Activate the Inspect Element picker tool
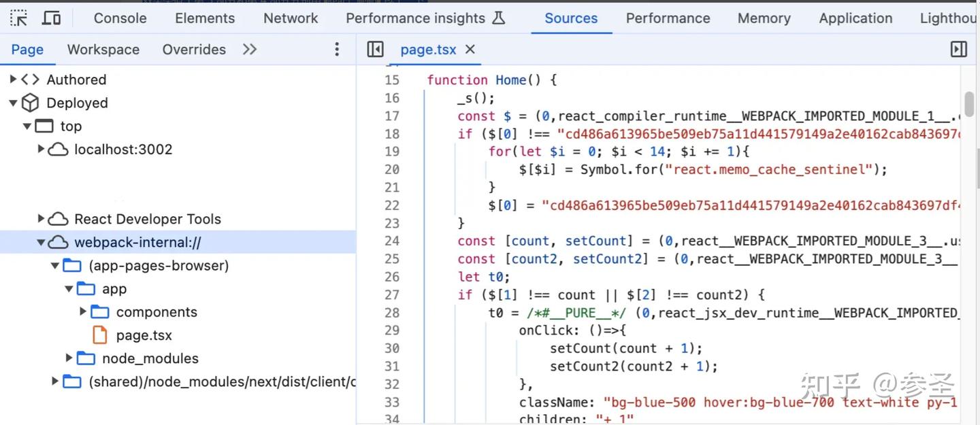 coord(18,17)
